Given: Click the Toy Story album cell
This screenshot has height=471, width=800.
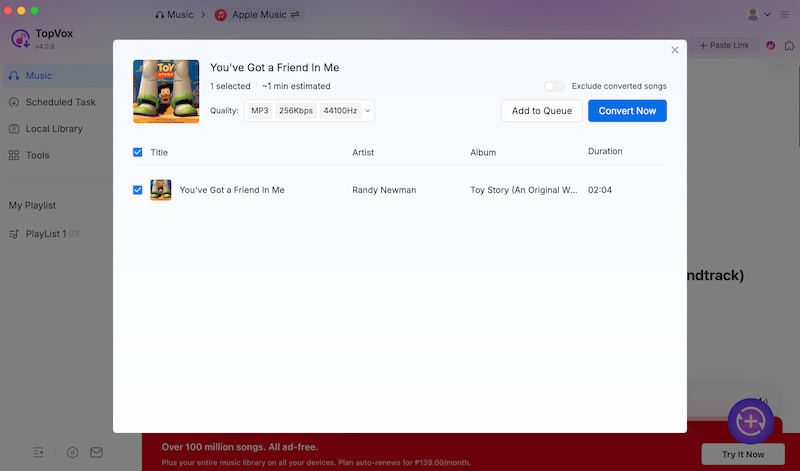Looking at the screenshot, I should pos(523,190).
